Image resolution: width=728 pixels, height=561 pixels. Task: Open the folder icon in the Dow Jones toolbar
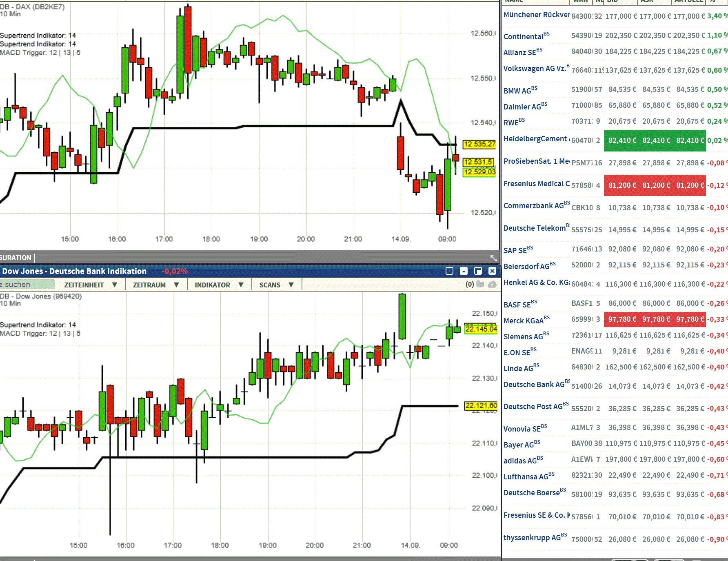[x=480, y=285]
